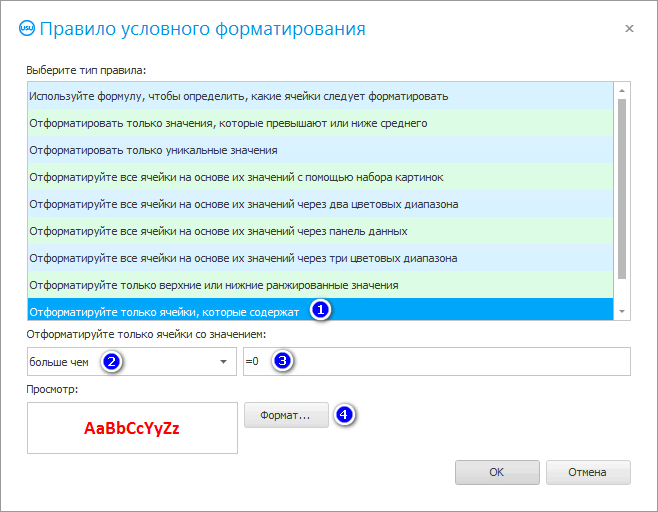This screenshot has width=658, height=512.
Task: Open the 'Формат...' button
Action: point(286,415)
